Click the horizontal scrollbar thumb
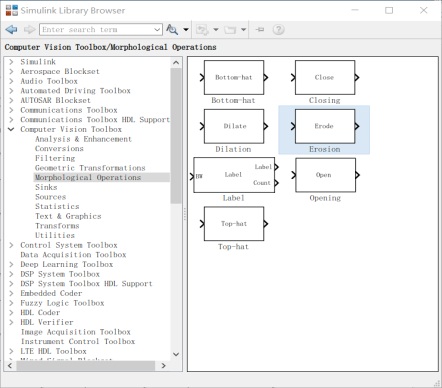 pyautogui.click(x=86, y=366)
